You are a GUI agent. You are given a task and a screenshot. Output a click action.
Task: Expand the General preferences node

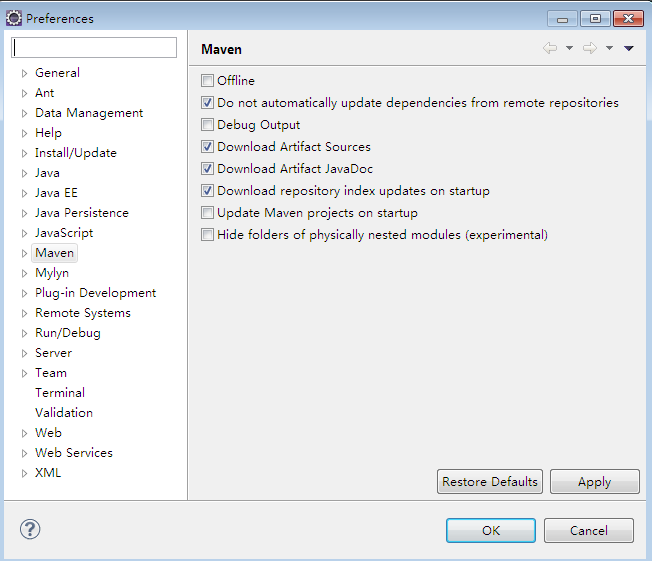(25, 74)
